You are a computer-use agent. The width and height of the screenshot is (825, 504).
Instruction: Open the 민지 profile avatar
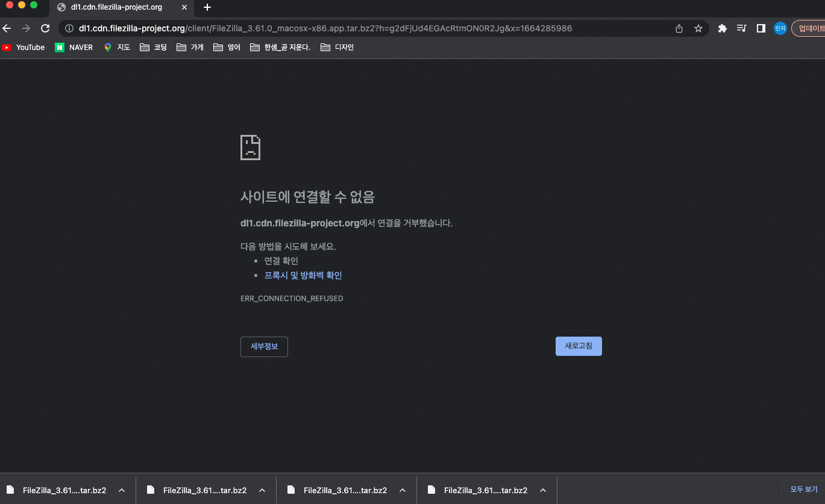(780, 28)
